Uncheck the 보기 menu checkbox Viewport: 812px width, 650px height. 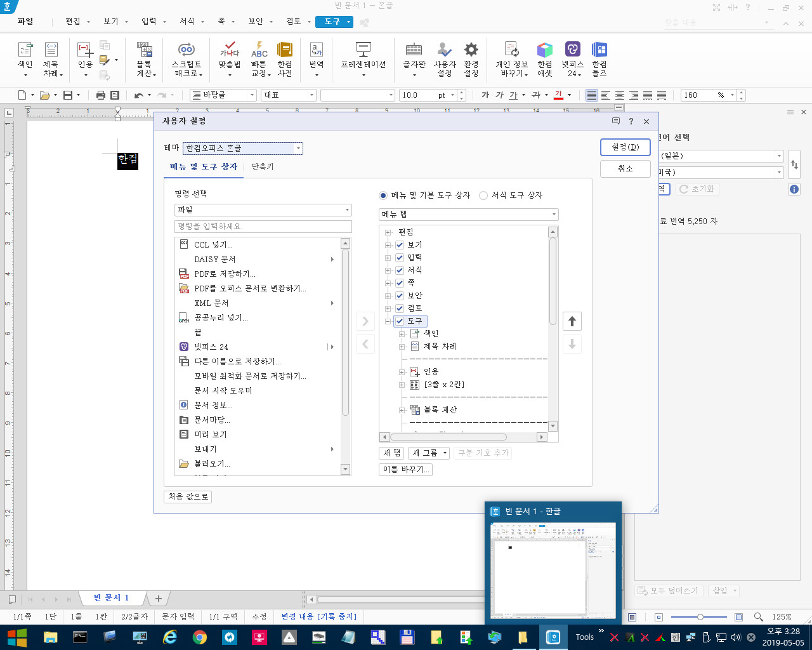pyautogui.click(x=400, y=245)
